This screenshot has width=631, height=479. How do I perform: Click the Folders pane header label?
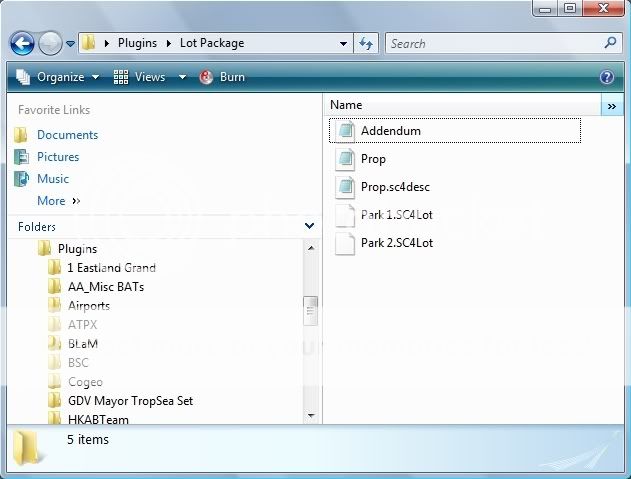(x=37, y=227)
